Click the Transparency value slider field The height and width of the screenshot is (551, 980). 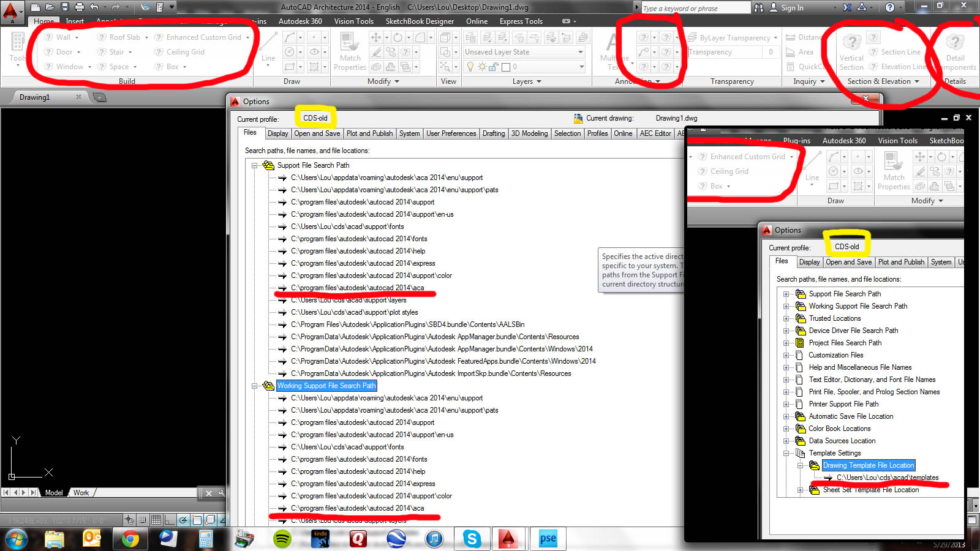[725, 52]
